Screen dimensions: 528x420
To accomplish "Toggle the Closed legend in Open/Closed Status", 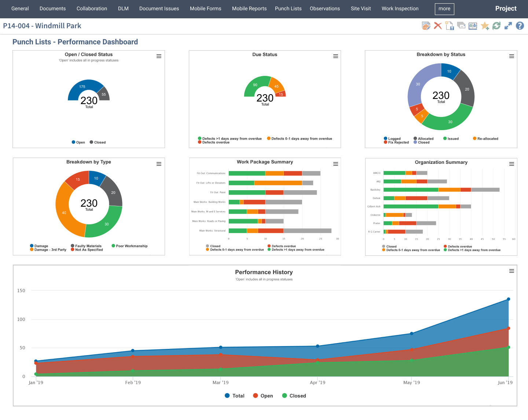I will tap(98, 142).
